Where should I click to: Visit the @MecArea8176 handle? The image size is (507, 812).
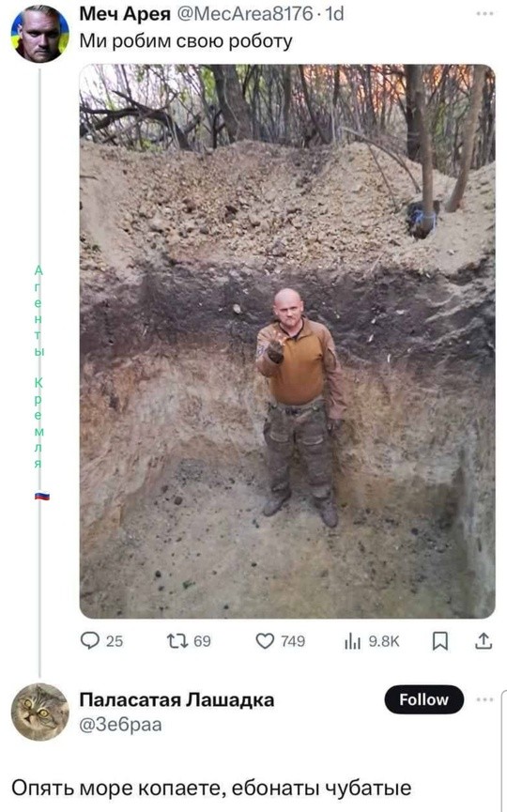click(x=245, y=14)
